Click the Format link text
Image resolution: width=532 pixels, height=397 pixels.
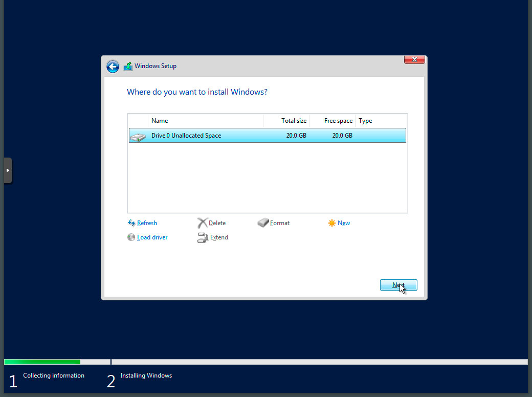pos(280,223)
